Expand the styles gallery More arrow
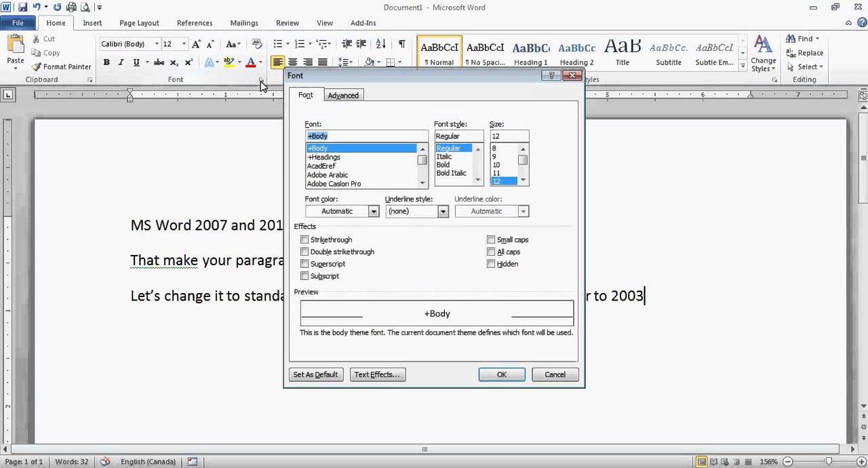This screenshot has height=468, width=868. click(x=743, y=66)
